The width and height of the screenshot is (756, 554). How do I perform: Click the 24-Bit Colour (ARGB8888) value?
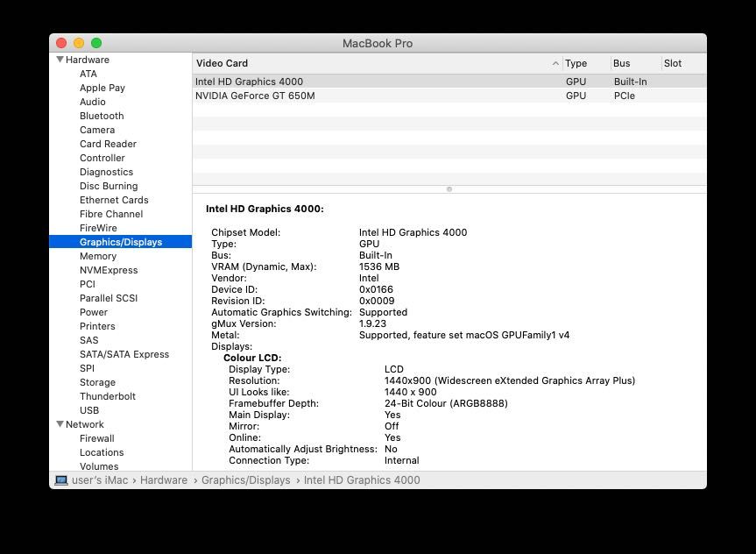pyautogui.click(x=446, y=403)
